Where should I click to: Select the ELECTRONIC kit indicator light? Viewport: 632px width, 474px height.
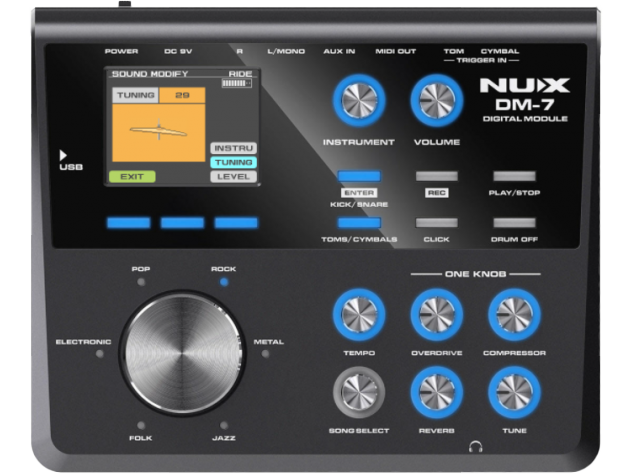pos(100,354)
